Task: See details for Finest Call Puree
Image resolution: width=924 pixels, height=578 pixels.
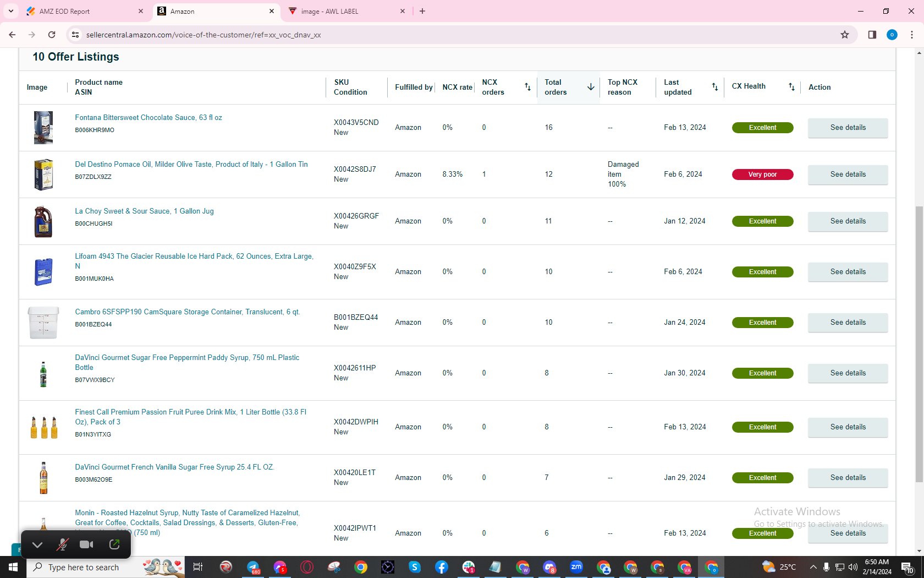Action: [x=848, y=427]
